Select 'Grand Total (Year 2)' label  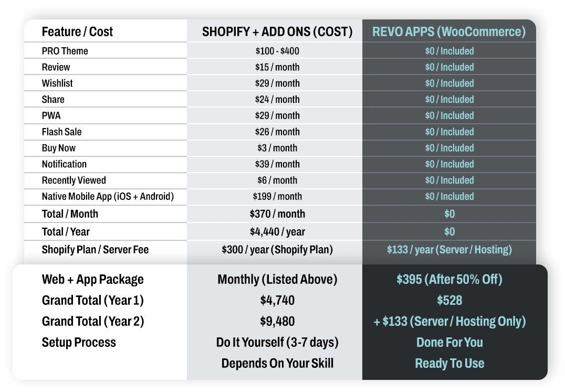[x=92, y=322]
